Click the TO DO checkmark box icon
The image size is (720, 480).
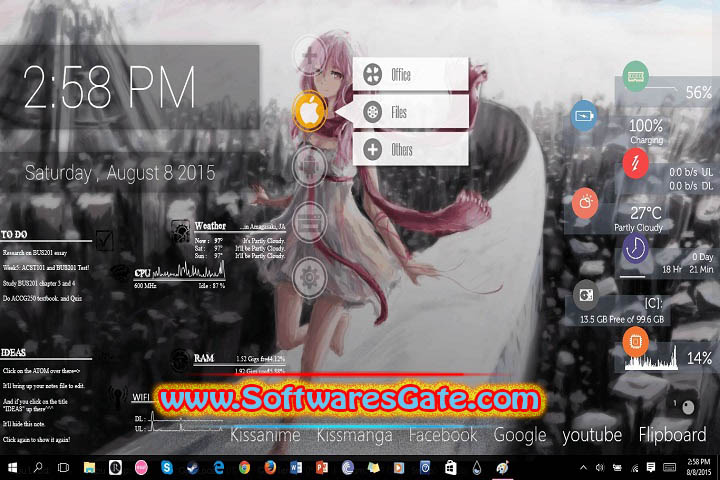105,239
